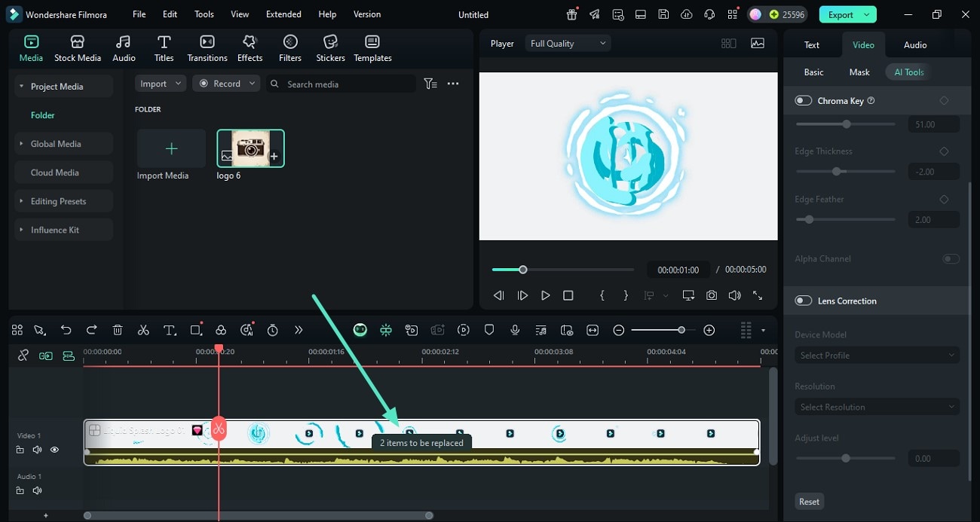Split clip with the scissors tool
Image resolution: width=980 pixels, height=522 pixels.
[143, 330]
